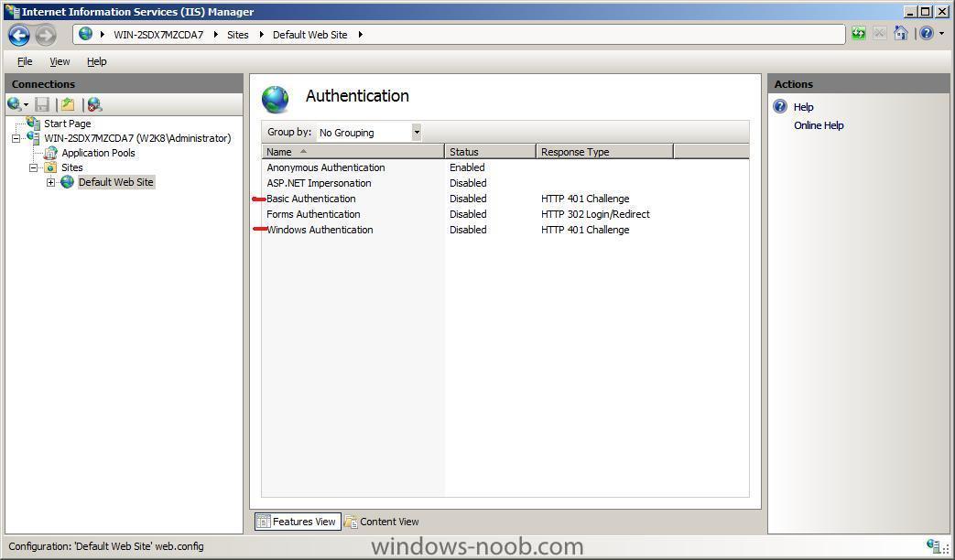This screenshot has width=955, height=560.
Task: Click the Delete Connection icon in Connections toolbar
Action: pos(93,104)
